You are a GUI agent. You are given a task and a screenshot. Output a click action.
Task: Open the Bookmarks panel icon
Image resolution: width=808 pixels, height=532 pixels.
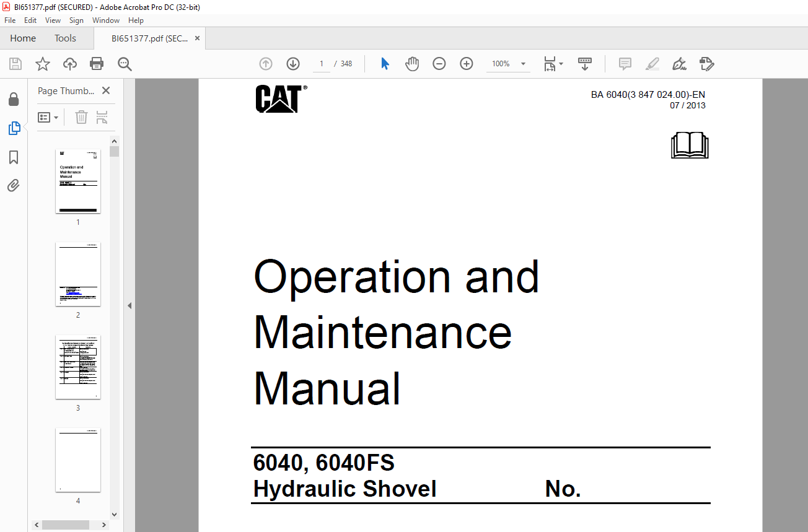click(x=14, y=157)
